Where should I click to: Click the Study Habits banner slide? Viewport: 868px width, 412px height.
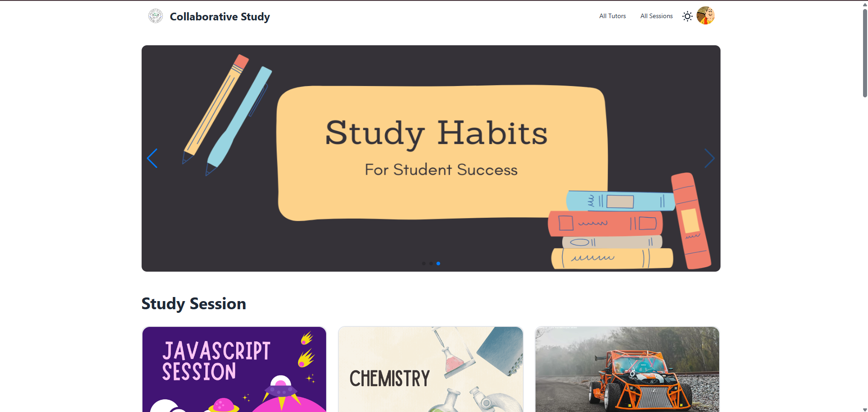[431, 158]
